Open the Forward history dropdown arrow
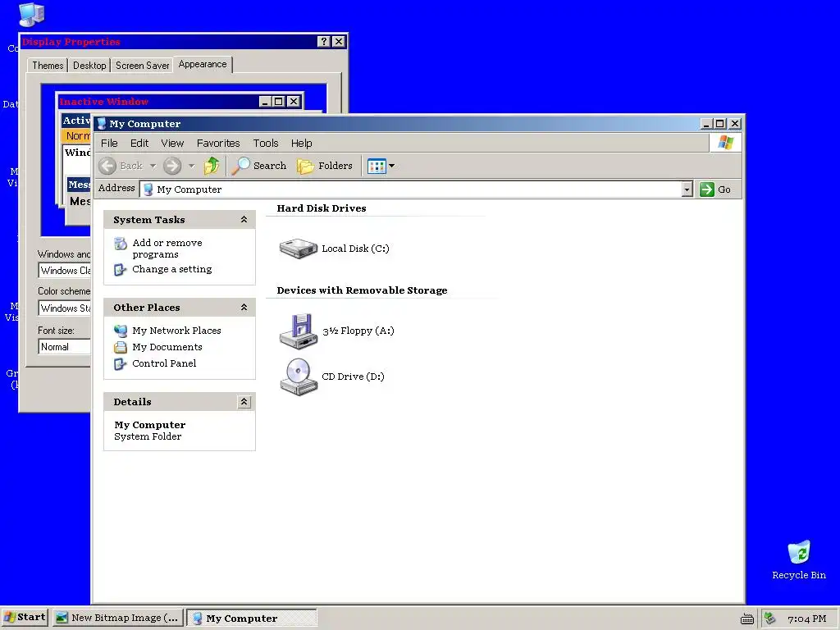840x630 pixels. coord(191,166)
